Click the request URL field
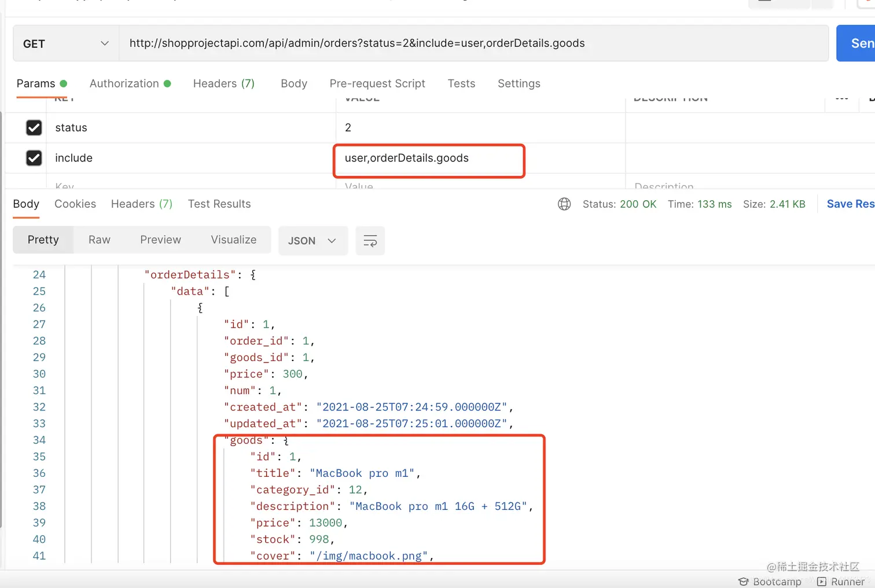Screen dimensions: 875x588 click(473, 43)
